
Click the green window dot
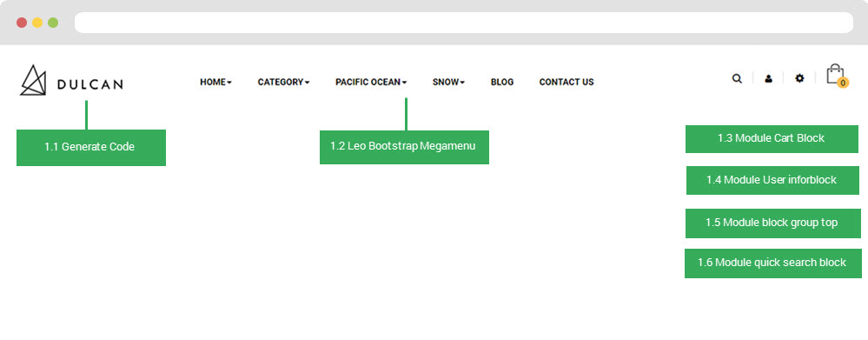(53, 23)
